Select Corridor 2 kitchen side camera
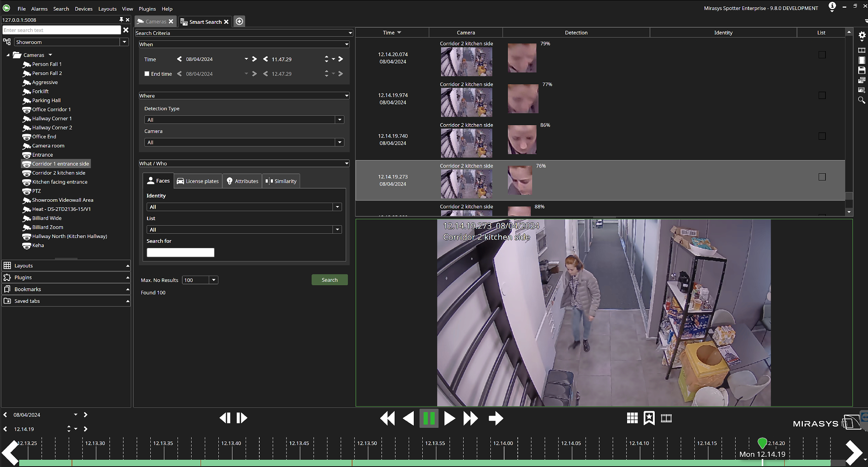This screenshot has height=467, width=868. tap(59, 173)
